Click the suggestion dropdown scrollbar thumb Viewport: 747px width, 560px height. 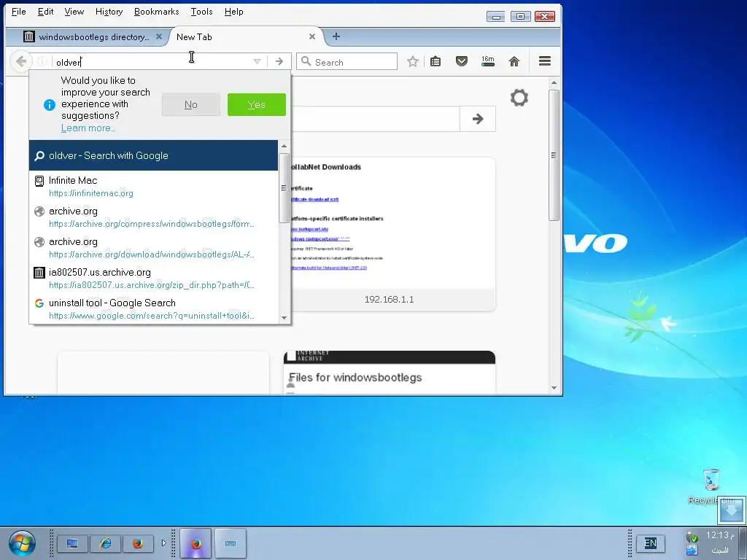point(285,187)
